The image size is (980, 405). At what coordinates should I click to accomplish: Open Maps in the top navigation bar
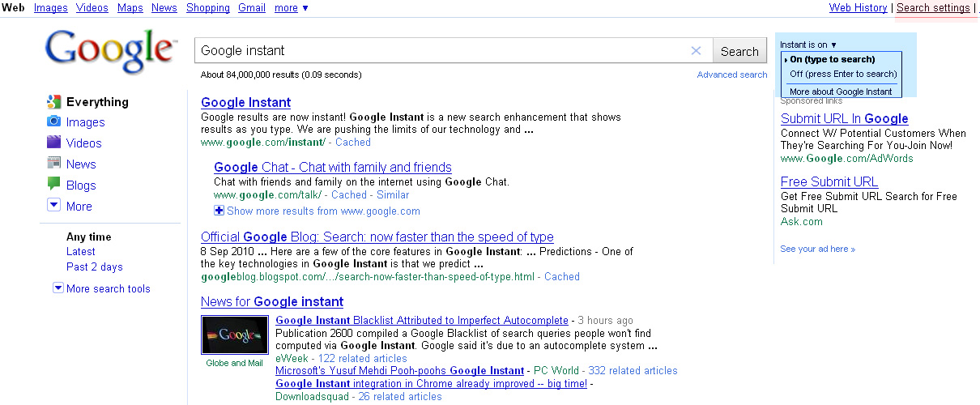point(130,8)
